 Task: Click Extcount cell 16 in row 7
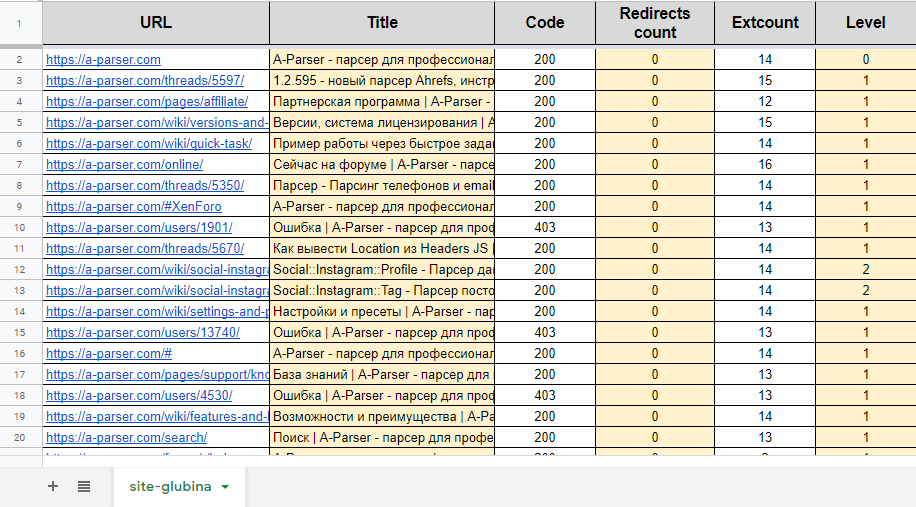tap(765, 165)
